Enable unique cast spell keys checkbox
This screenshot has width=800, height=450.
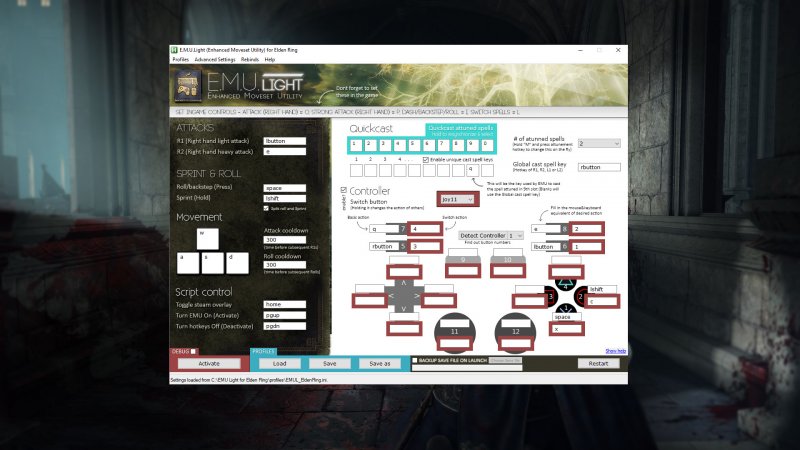[x=425, y=159]
